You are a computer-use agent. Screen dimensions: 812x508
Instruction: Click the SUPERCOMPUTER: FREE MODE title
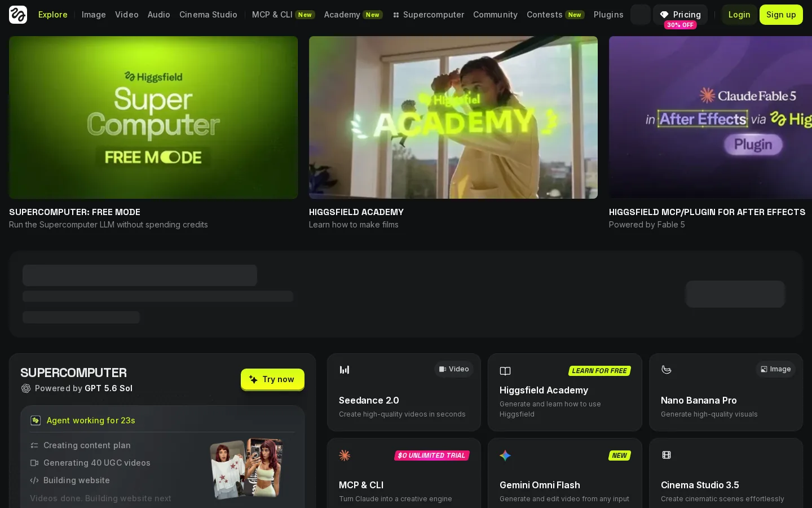click(74, 212)
